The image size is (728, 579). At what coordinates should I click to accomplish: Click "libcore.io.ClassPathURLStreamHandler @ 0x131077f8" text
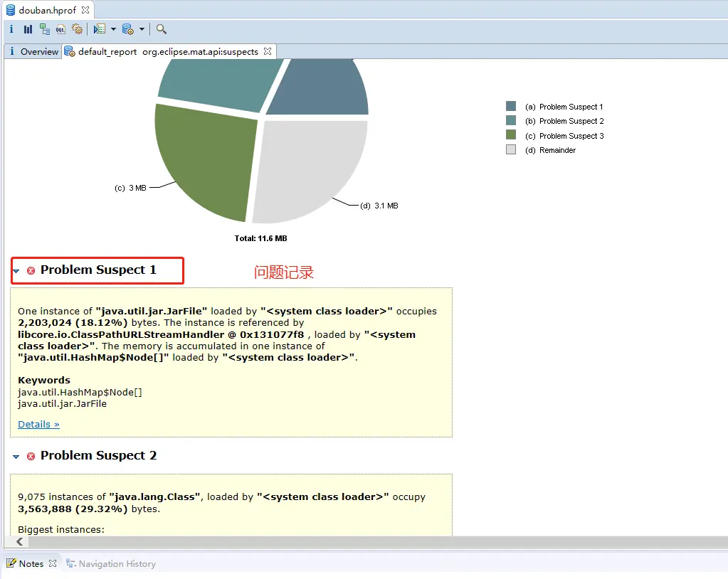pos(161,334)
